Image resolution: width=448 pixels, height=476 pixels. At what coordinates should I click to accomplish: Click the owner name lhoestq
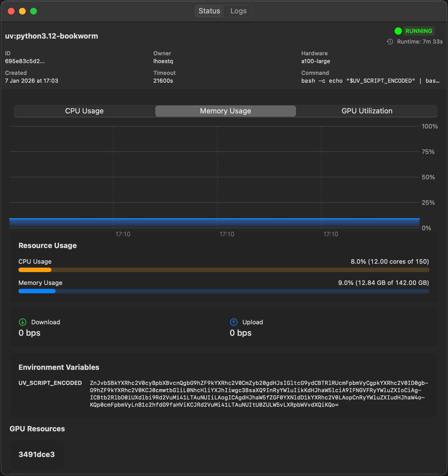[x=163, y=61]
